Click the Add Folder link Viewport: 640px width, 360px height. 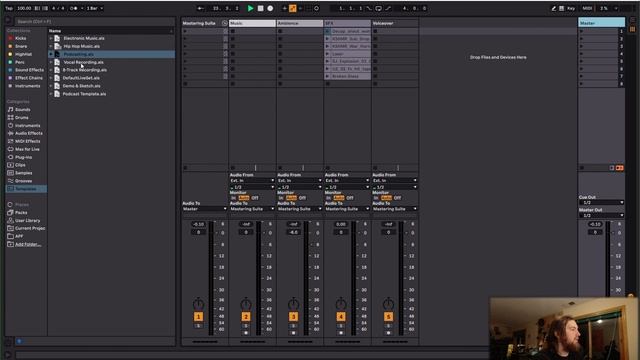[28, 244]
